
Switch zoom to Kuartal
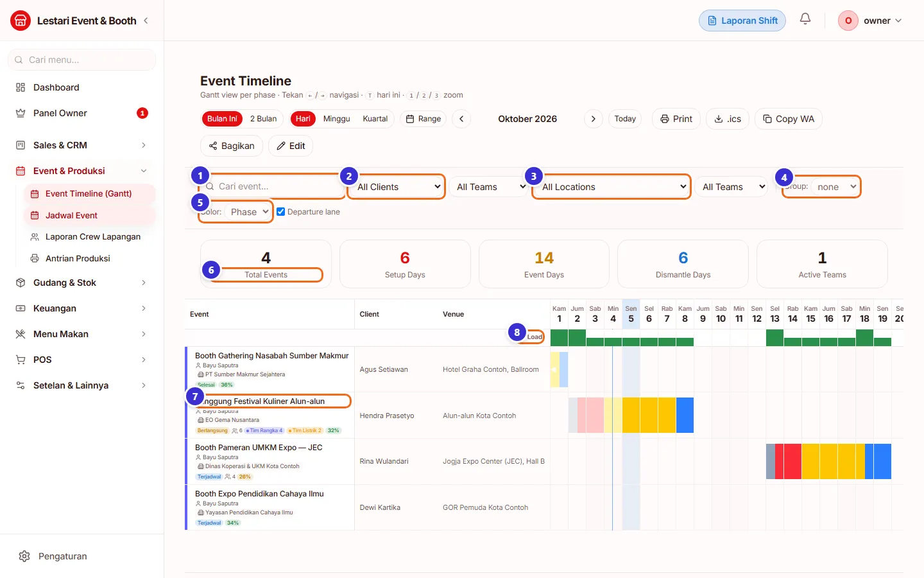tap(375, 119)
